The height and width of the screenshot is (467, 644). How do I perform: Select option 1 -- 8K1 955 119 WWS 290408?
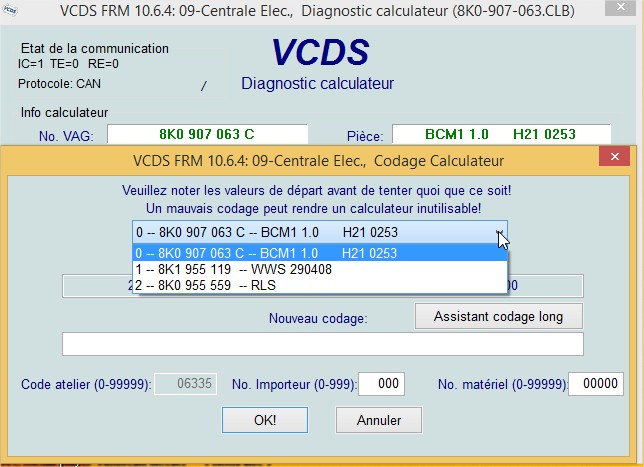(320, 269)
